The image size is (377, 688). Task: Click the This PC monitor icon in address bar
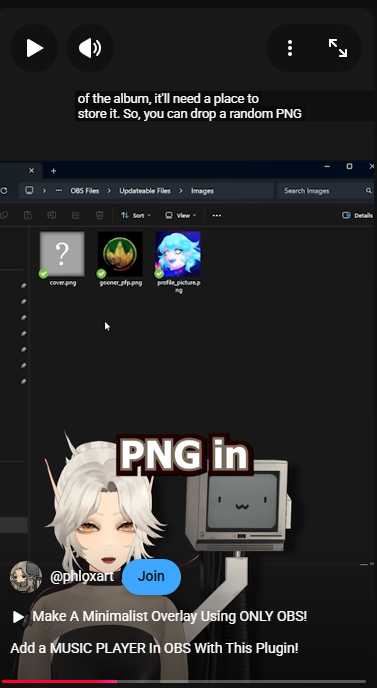point(29,190)
